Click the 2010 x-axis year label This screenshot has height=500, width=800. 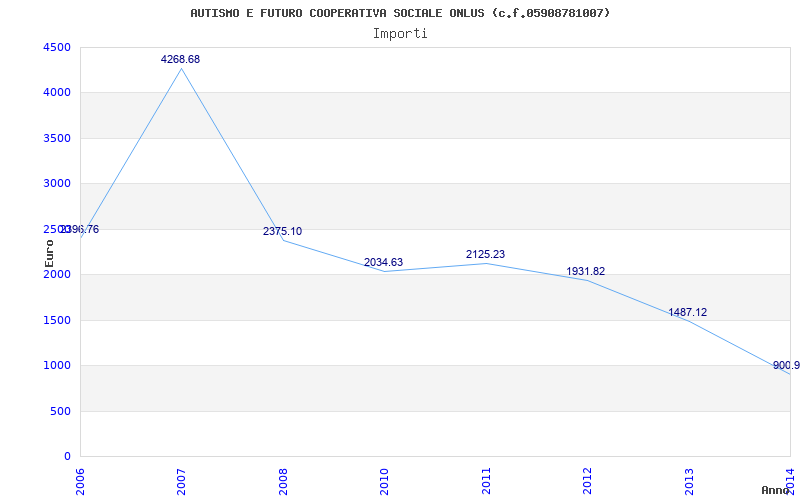coord(384,482)
